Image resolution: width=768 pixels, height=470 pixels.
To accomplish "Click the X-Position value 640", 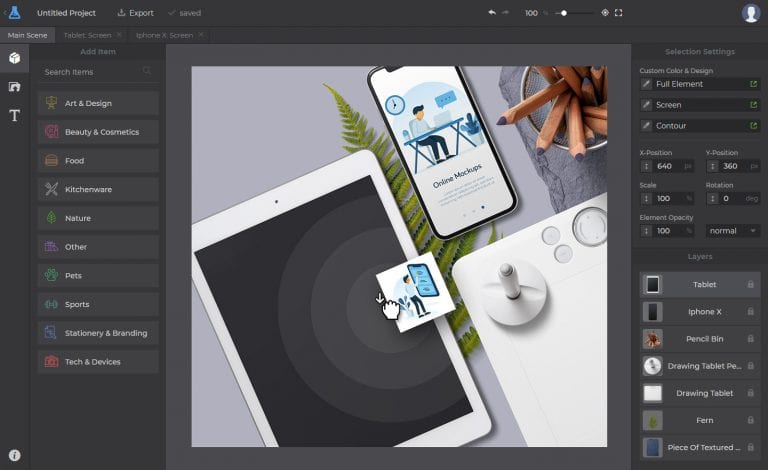I will point(664,166).
